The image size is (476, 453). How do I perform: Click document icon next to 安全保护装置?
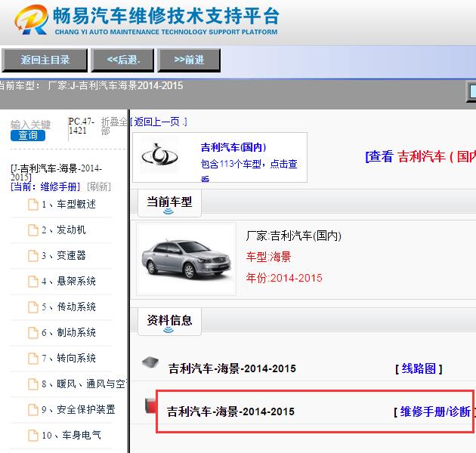[33, 409]
